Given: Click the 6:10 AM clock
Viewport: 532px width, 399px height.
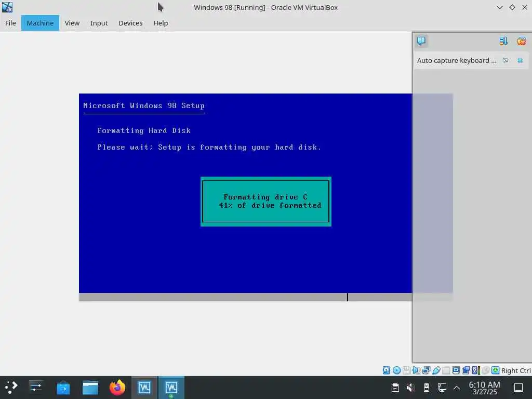Looking at the screenshot, I should (484, 388).
